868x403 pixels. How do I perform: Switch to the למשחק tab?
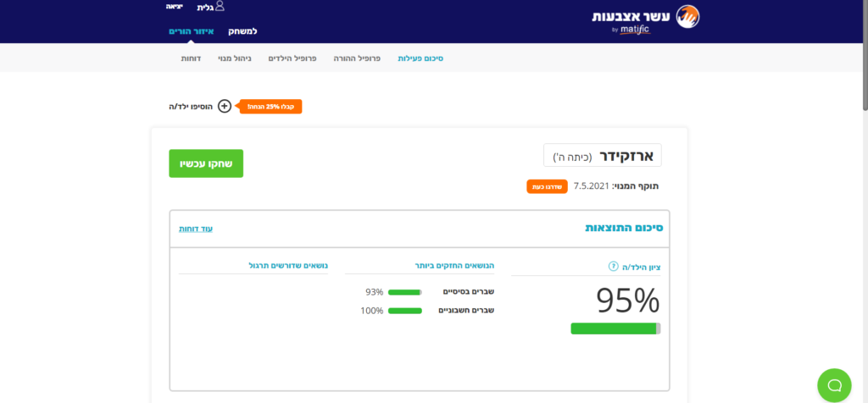click(x=242, y=31)
